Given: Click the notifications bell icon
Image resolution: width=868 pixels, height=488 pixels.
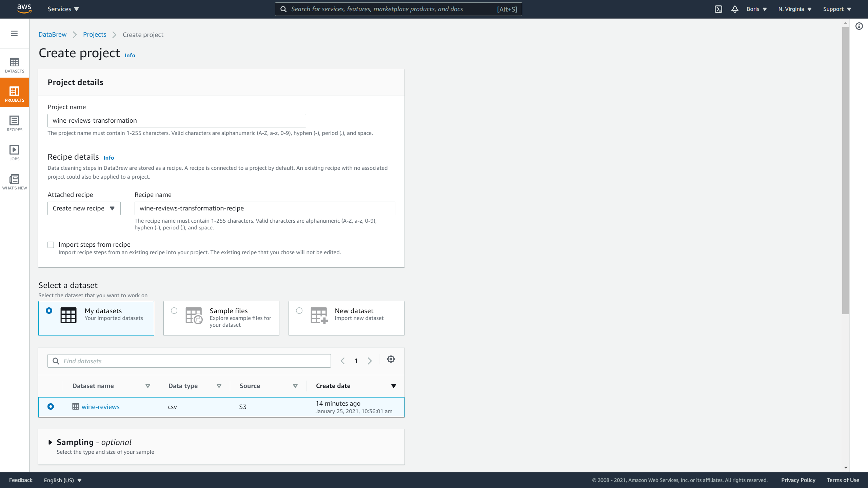Looking at the screenshot, I should point(734,9).
